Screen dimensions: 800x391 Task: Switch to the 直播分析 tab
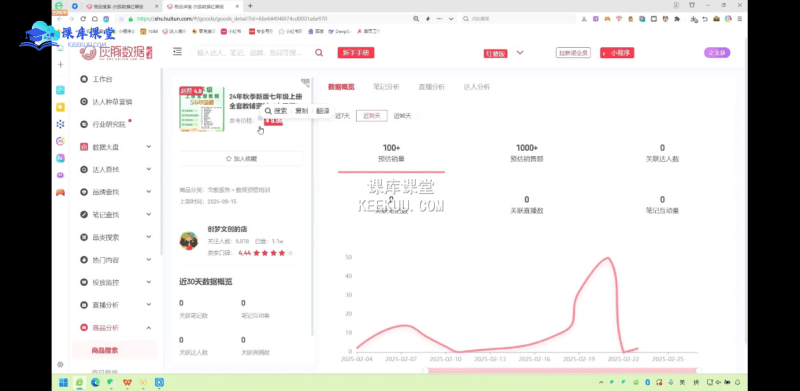coord(431,87)
